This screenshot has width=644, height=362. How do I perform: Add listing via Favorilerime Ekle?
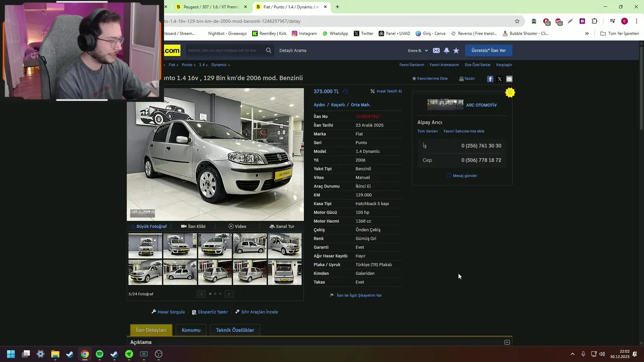430,78
